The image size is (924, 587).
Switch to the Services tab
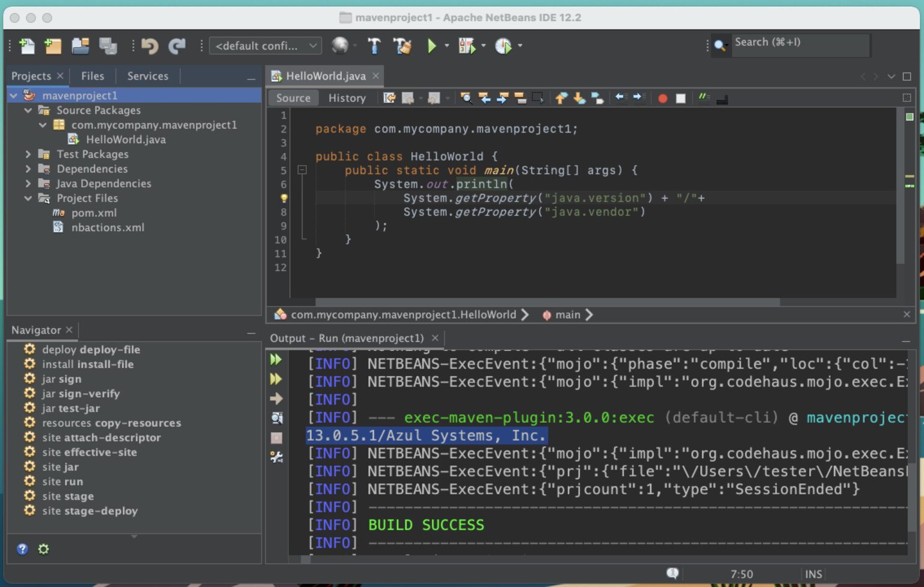click(x=147, y=76)
